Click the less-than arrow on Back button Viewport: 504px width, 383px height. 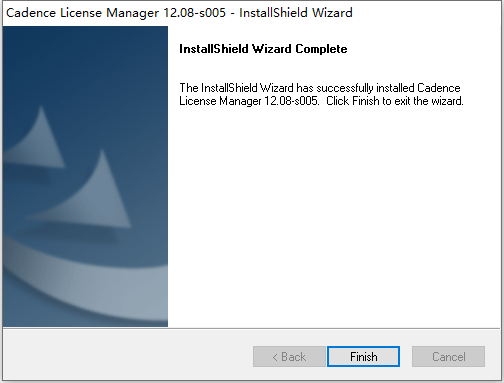tap(275, 357)
